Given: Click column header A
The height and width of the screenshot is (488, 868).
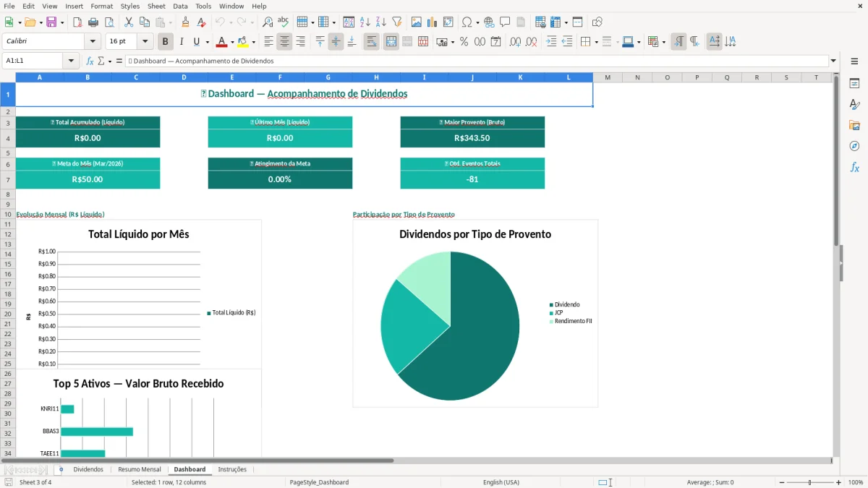Looking at the screenshot, I should (x=40, y=77).
